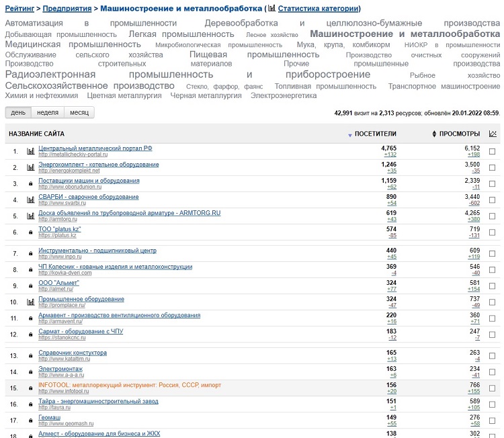The image size is (504, 438).
Task: Tick checkbox for ТОО platus kz row
Action: click(x=492, y=232)
